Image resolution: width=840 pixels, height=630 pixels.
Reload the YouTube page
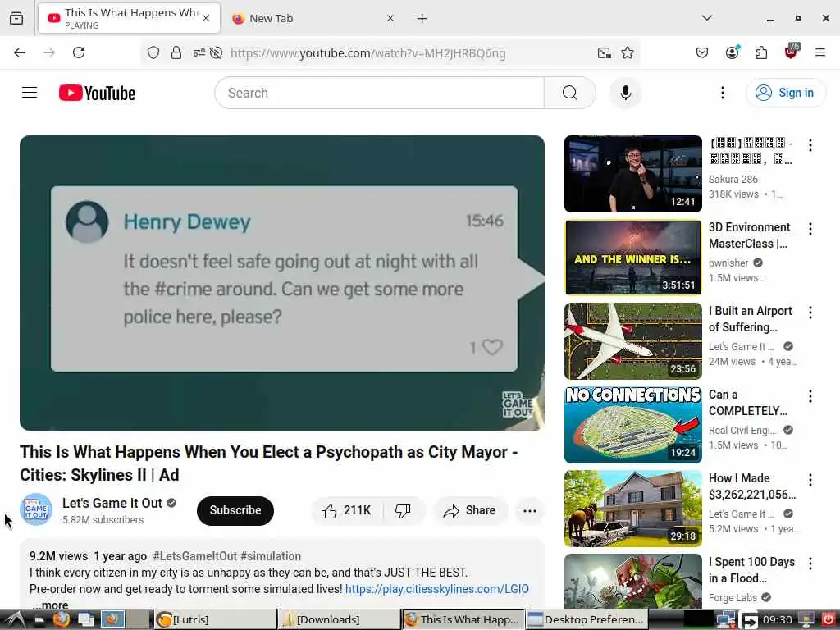[x=79, y=52]
